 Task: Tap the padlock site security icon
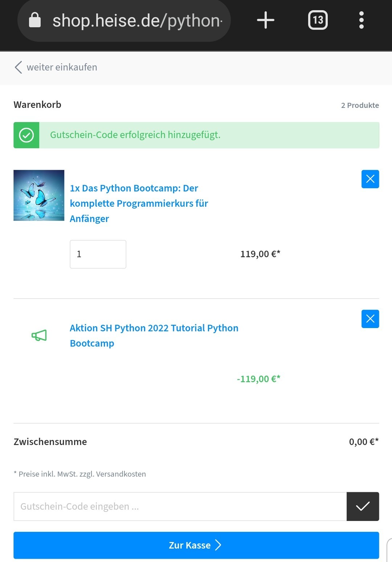pos(35,20)
